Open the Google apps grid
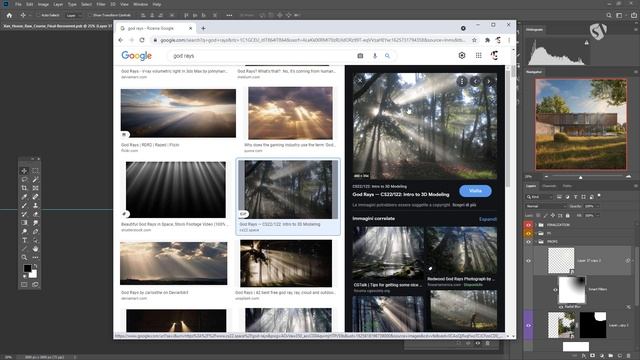 tap(478, 56)
